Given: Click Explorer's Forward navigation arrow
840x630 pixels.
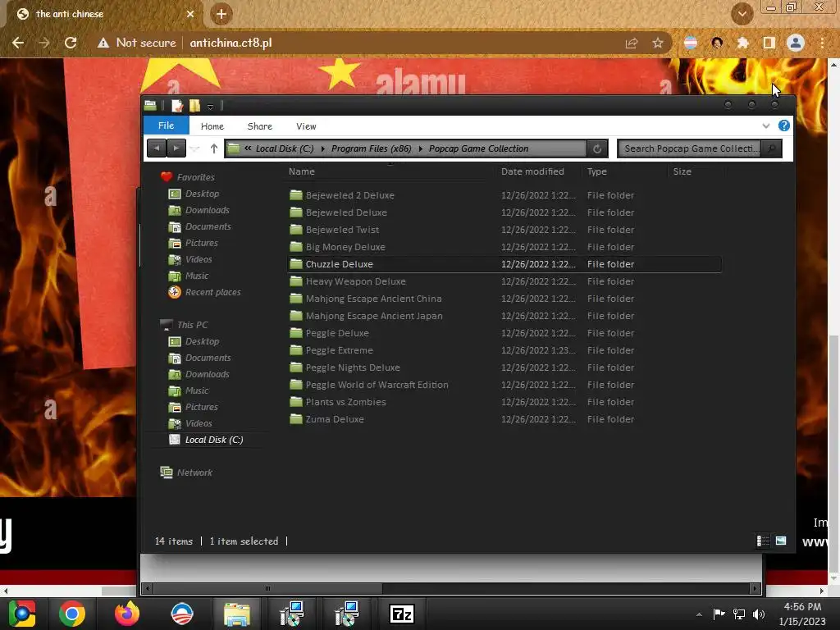Looking at the screenshot, I should [x=176, y=148].
